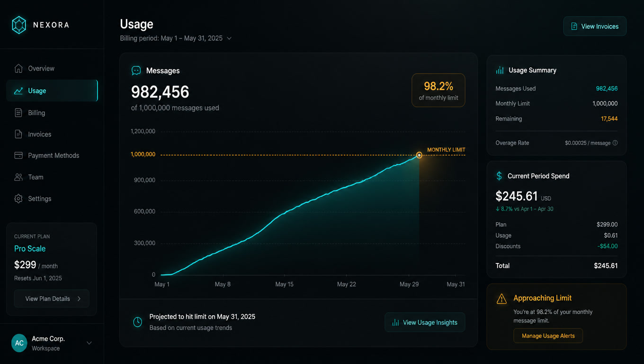Image resolution: width=644 pixels, height=364 pixels.
Task: Click the Nexora hexagon logo
Action: (x=19, y=25)
